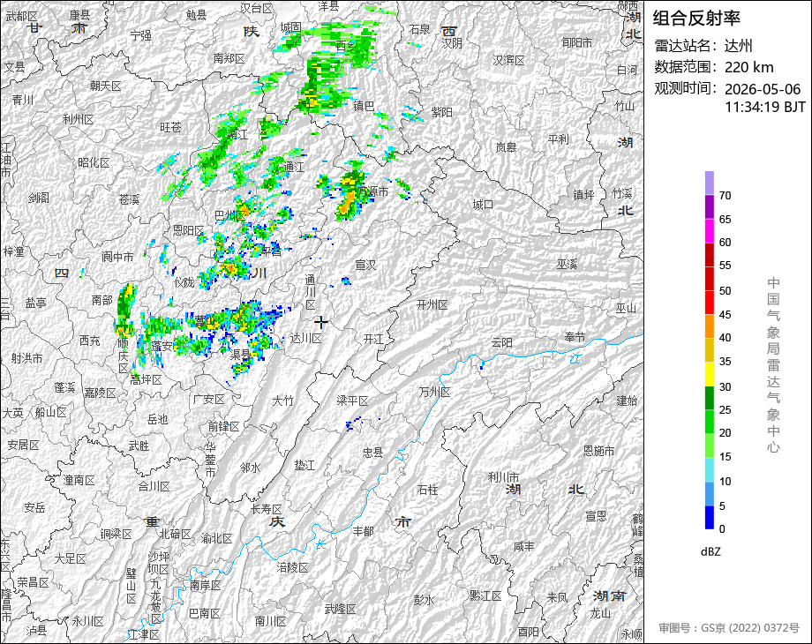Click the 镇巴 map label
This screenshot has height=644, width=812.
pyautogui.click(x=364, y=106)
